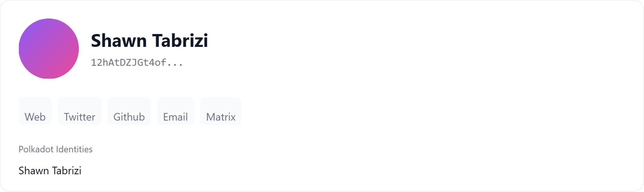The height and width of the screenshot is (192, 644).
Task: View Shawn Tabrizi's Github repositories link
Action: pyautogui.click(x=129, y=112)
